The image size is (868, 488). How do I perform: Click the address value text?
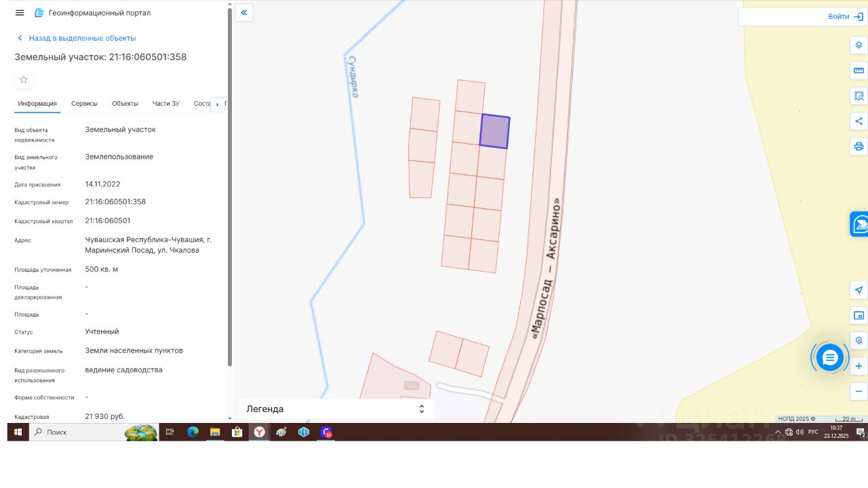pos(149,245)
